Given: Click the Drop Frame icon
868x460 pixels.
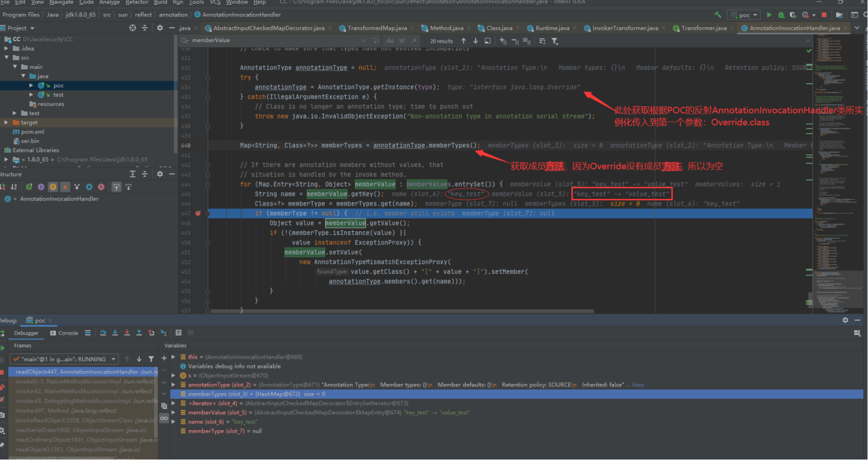Looking at the screenshot, I should point(151,333).
